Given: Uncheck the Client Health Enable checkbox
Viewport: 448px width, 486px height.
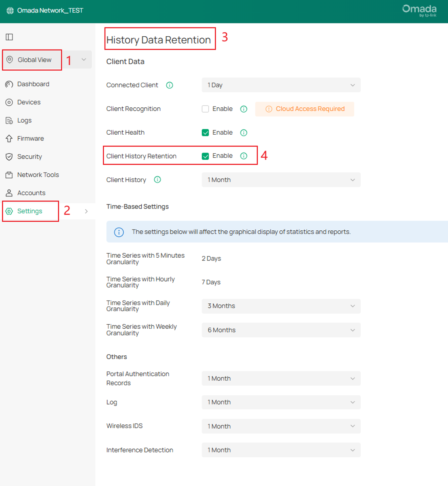Looking at the screenshot, I should pos(205,133).
